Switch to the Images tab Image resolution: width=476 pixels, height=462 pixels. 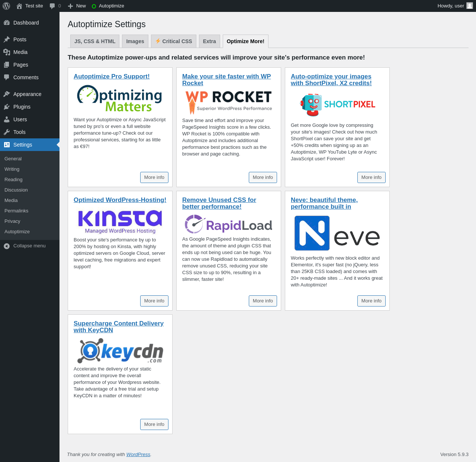(x=135, y=41)
